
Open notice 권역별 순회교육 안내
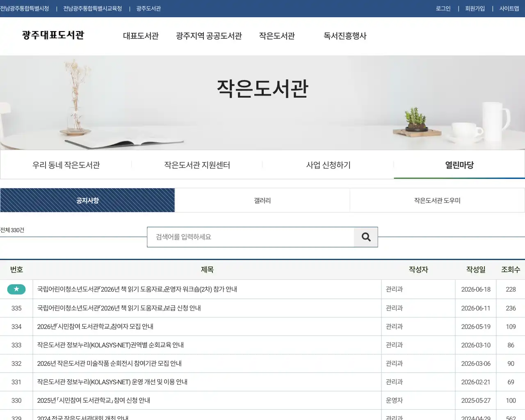110,345
